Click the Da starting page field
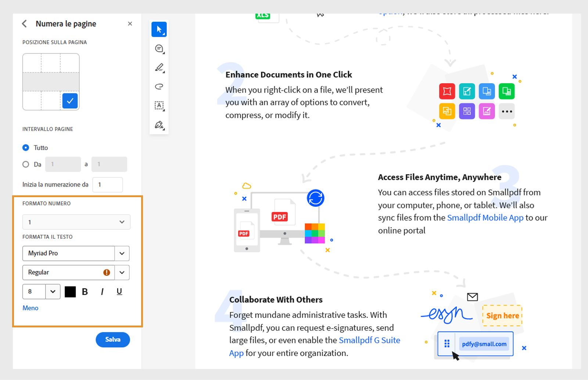Viewport: 588px width, 380px height. pos(63,164)
